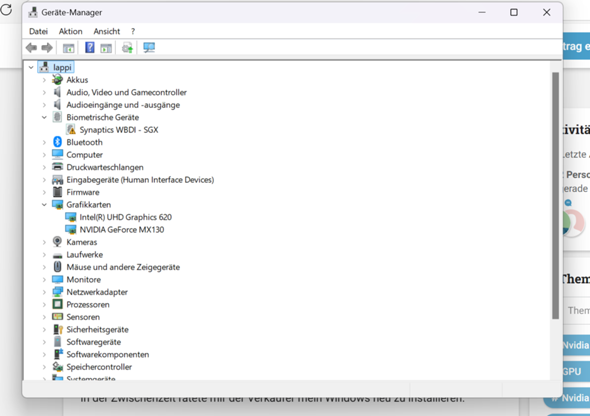590x416 pixels.
Task: Expand the Bluetooth category
Action: click(x=44, y=142)
